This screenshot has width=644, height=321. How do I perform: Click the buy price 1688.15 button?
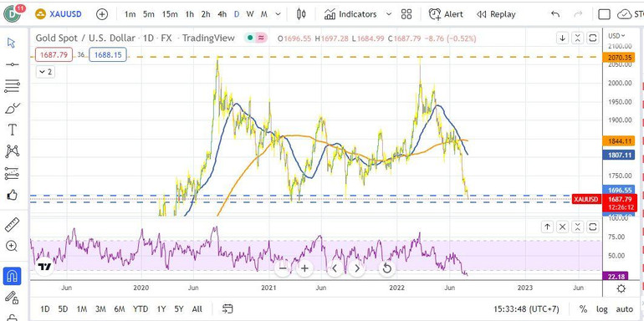(108, 54)
